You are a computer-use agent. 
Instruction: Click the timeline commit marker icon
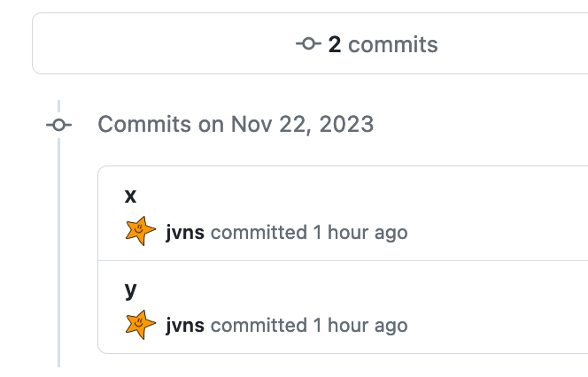tap(58, 125)
